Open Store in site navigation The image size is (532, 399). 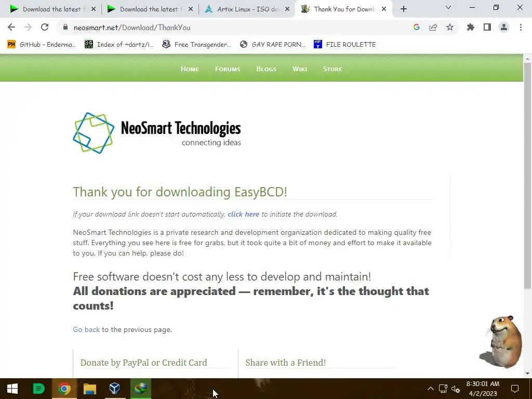coord(332,69)
